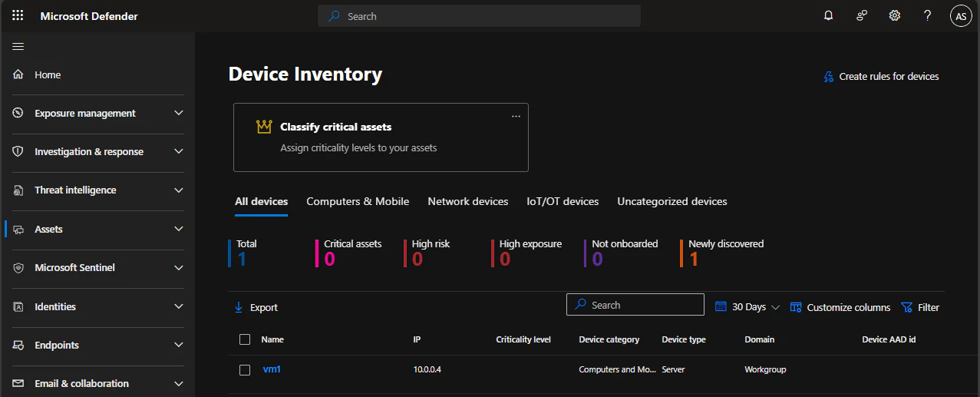Click the Export download arrow icon
The height and width of the screenshot is (397, 980).
pos(238,307)
